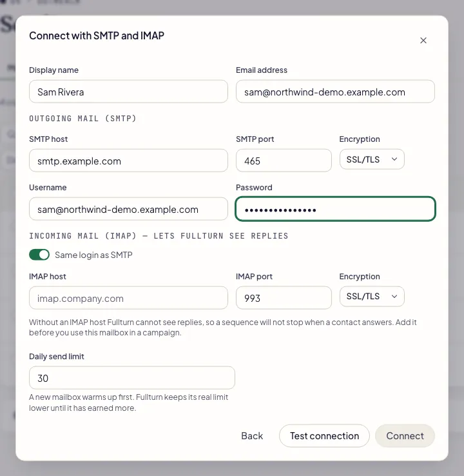This screenshot has height=476, width=464.
Task: Click the 'OUTGOING MAIL (SMTP)' section heading
Action: [82, 119]
